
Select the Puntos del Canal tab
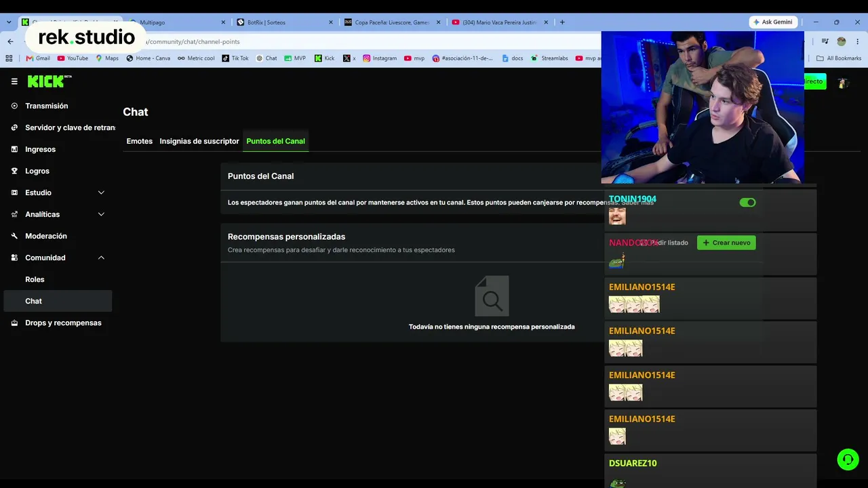(x=276, y=141)
